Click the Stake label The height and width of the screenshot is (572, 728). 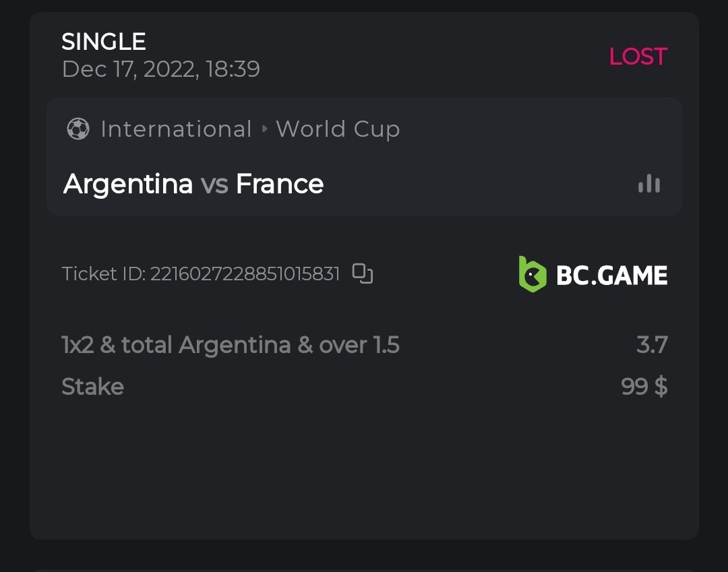tap(93, 387)
